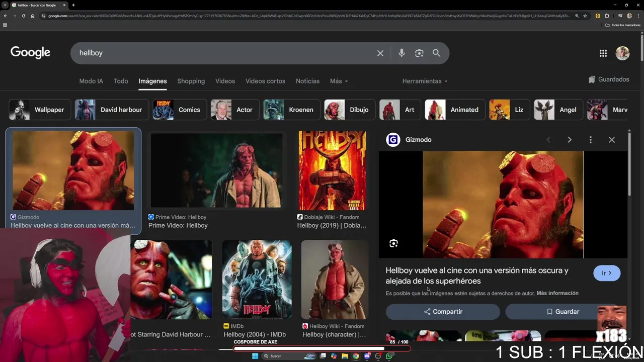644x362 pixels.
Task: Filter images by Art chip
Action: [x=400, y=110]
